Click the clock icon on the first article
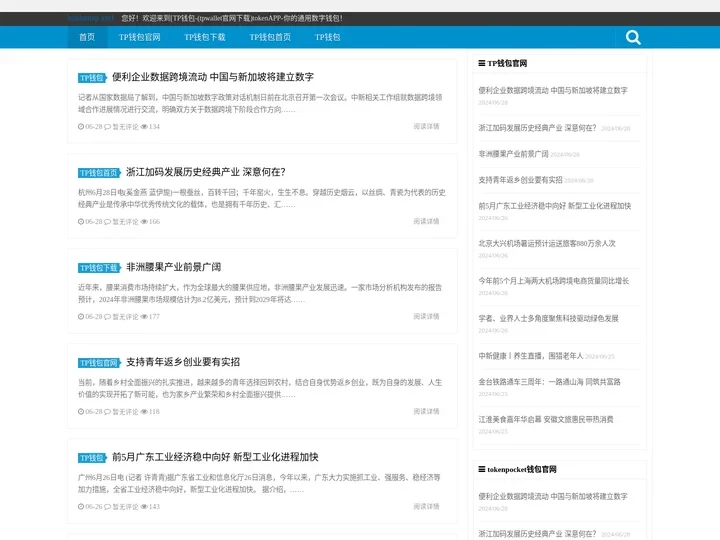 [x=81, y=127]
